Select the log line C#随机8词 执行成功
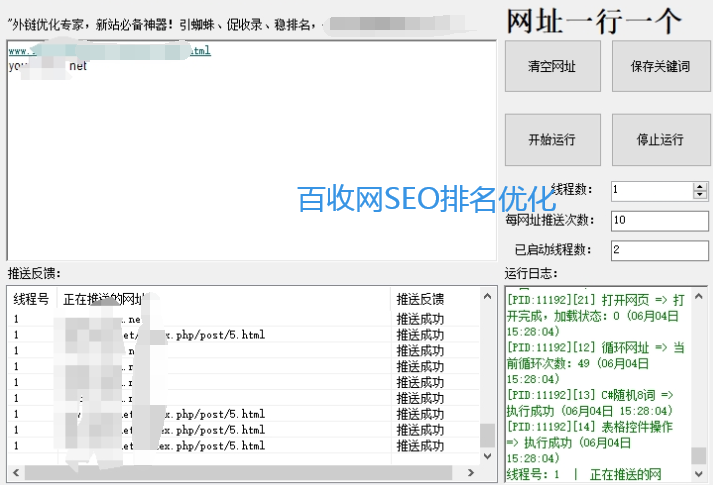Image resolution: width=713 pixels, height=485 pixels. pos(590,403)
